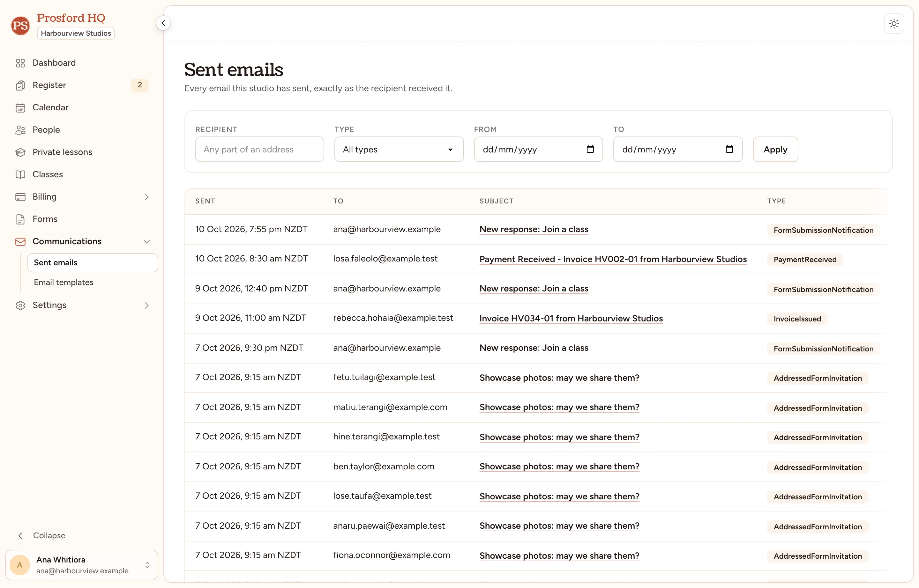Expand the Settings section chevron
The height and width of the screenshot is (588, 919).
click(147, 305)
